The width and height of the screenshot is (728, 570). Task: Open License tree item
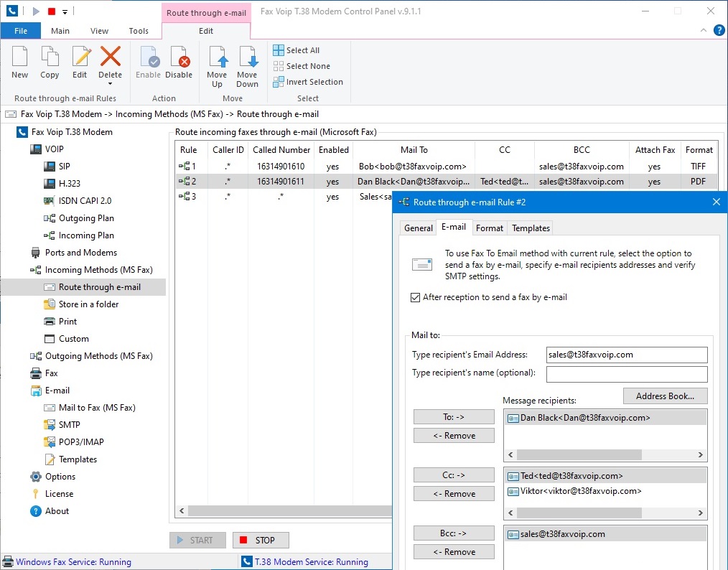coord(52,493)
